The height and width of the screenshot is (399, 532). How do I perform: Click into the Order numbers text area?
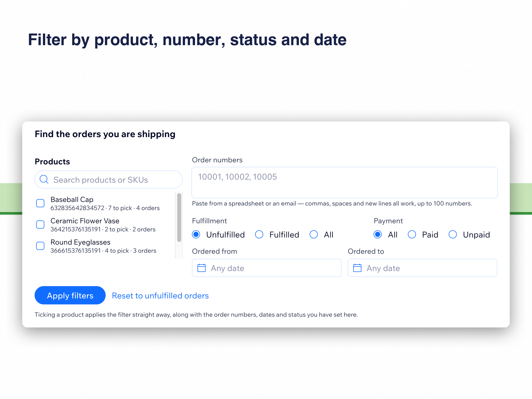point(345,183)
